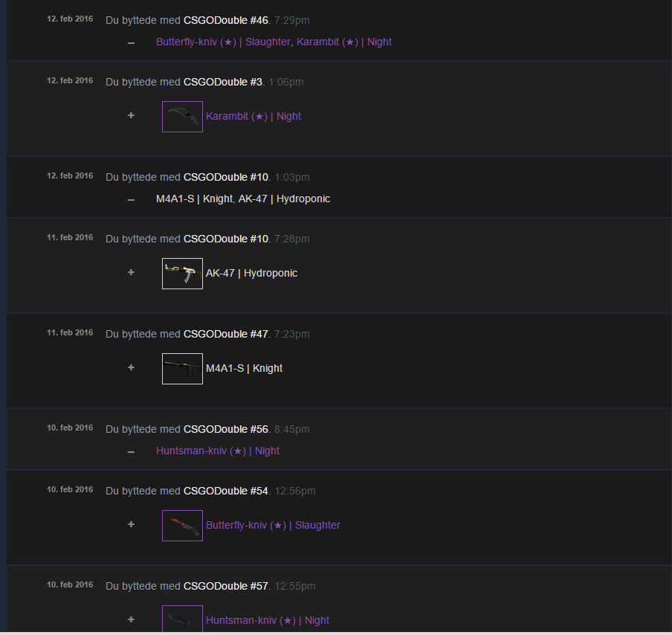Click the minus sign beside M4A1-S Knight, AK-47
672x635 pixels.
[131, 199]
